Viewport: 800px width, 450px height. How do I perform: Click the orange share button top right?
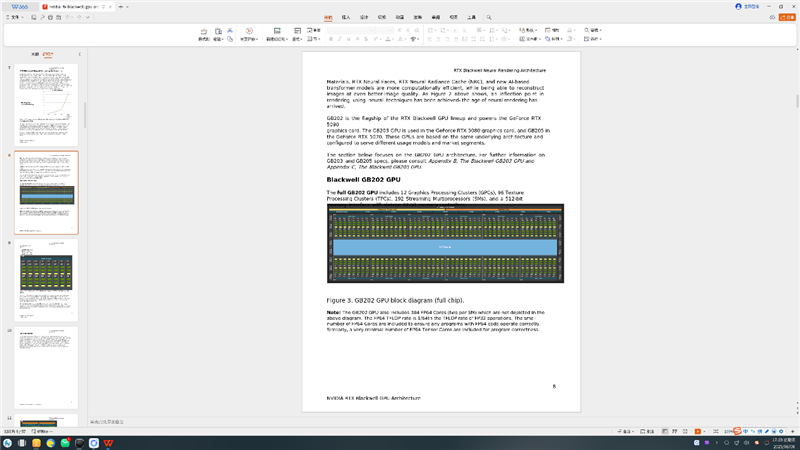(x=787, y=17)
